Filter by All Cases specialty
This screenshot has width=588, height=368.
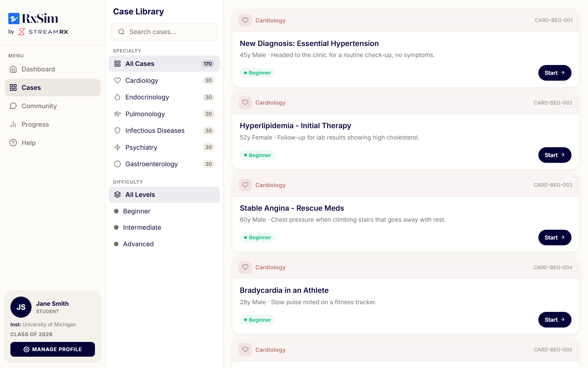(x=164, y=64)
